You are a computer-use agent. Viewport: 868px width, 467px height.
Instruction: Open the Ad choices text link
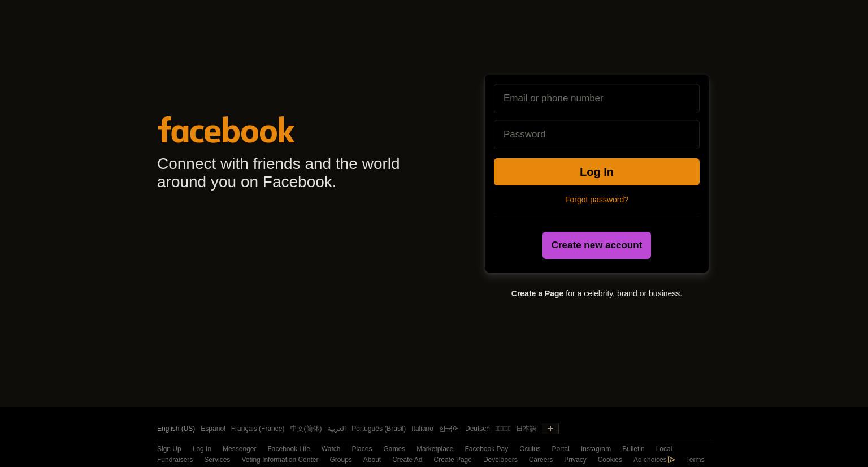(650, 460)
